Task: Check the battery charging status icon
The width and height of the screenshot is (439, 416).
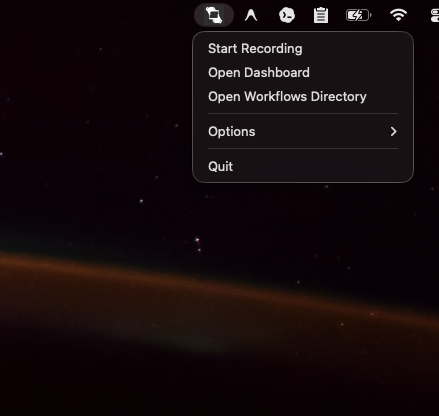Action: click(359, 15)
